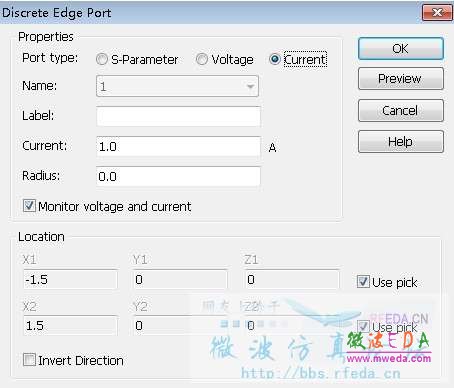Click the Cancel button
The height and width of the screenshot is (388, 454).
point(401,110)
